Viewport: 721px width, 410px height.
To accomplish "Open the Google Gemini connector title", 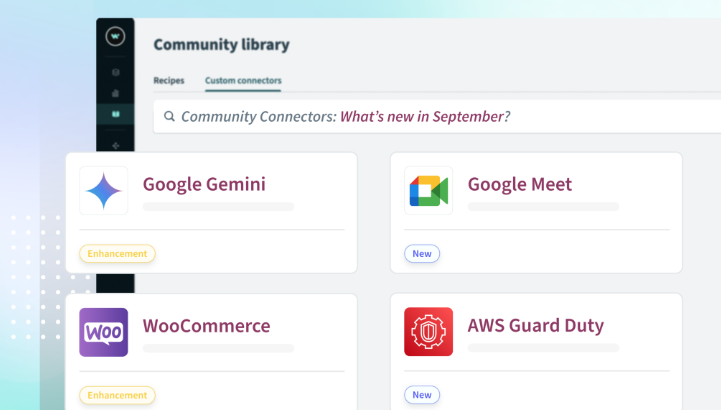I will [204, 184].
